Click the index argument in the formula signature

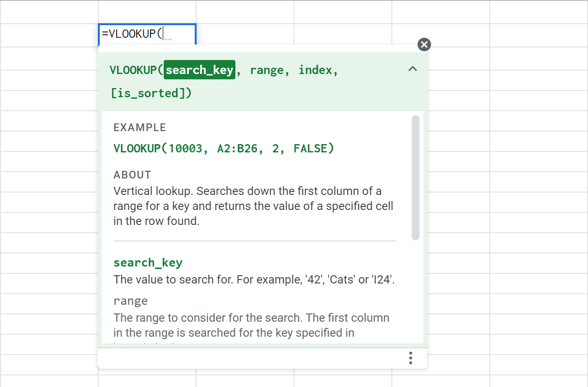[317, 70]
